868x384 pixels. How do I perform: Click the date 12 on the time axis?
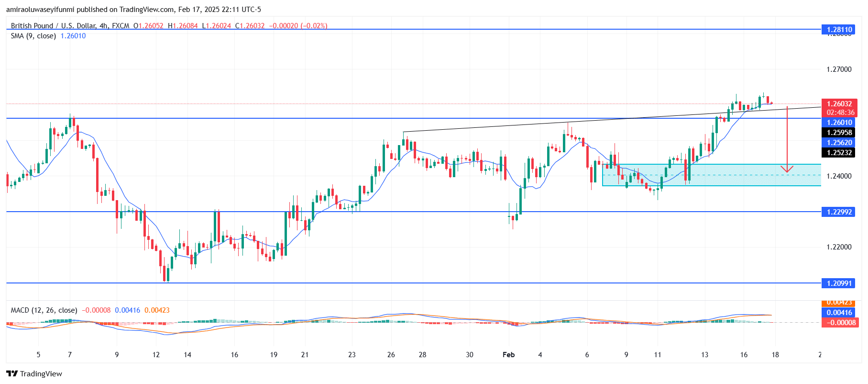point(156,355)
